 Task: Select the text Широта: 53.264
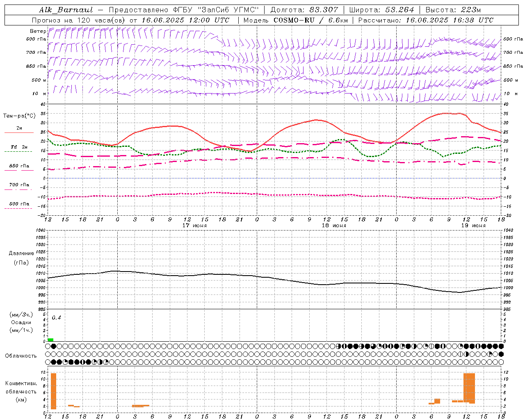point(382,10)
